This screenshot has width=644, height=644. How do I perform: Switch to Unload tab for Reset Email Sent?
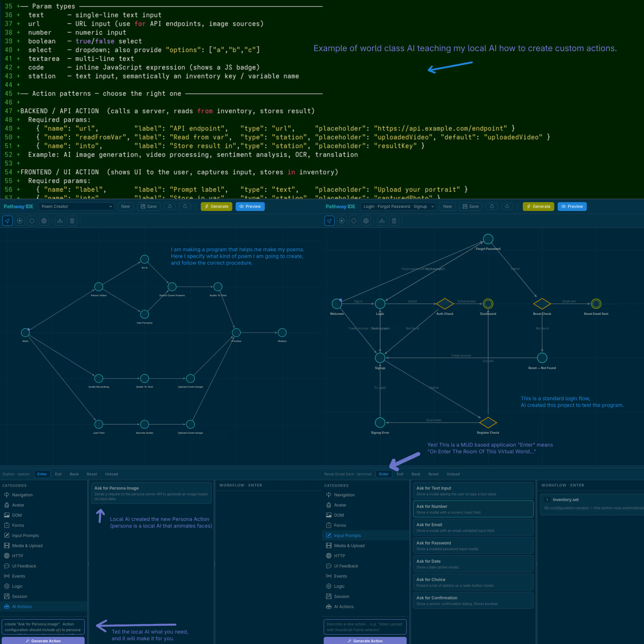[x=453, y=474]
